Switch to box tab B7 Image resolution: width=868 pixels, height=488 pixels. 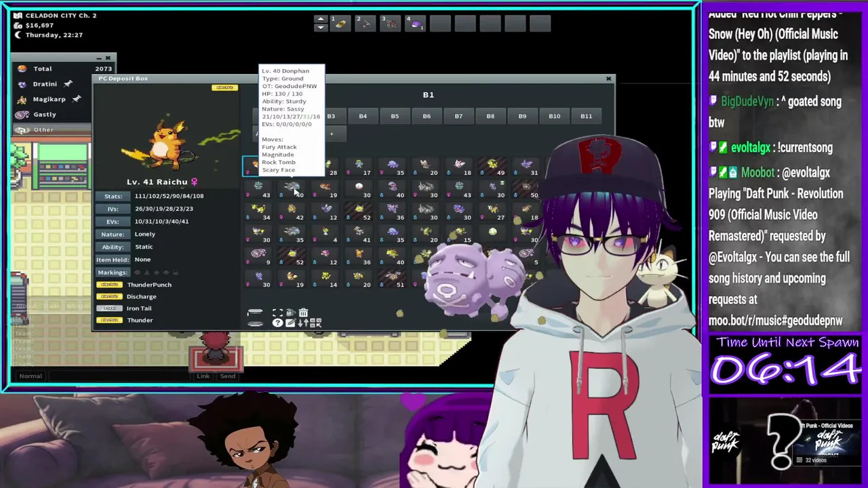pyautogui.click(x=458, y=116)
